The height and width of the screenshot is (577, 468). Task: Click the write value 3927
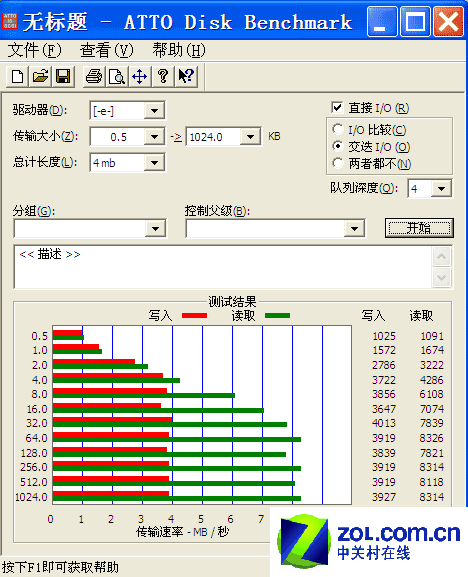pyautogui.click(x=384, y=497)
